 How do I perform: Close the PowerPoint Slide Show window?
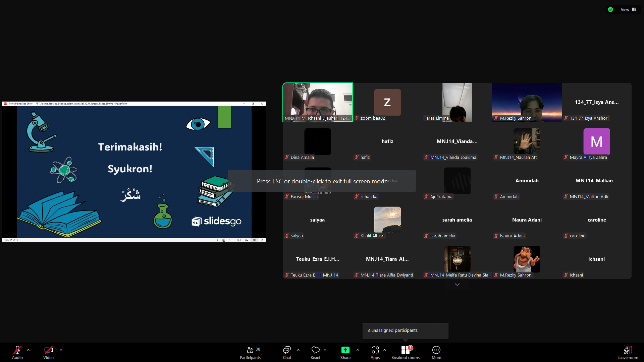click(x=262, y=104)
